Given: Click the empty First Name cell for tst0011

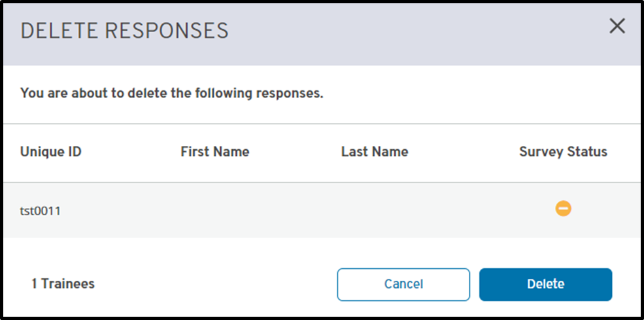Looking at the screenshot, I should (214, 211).
